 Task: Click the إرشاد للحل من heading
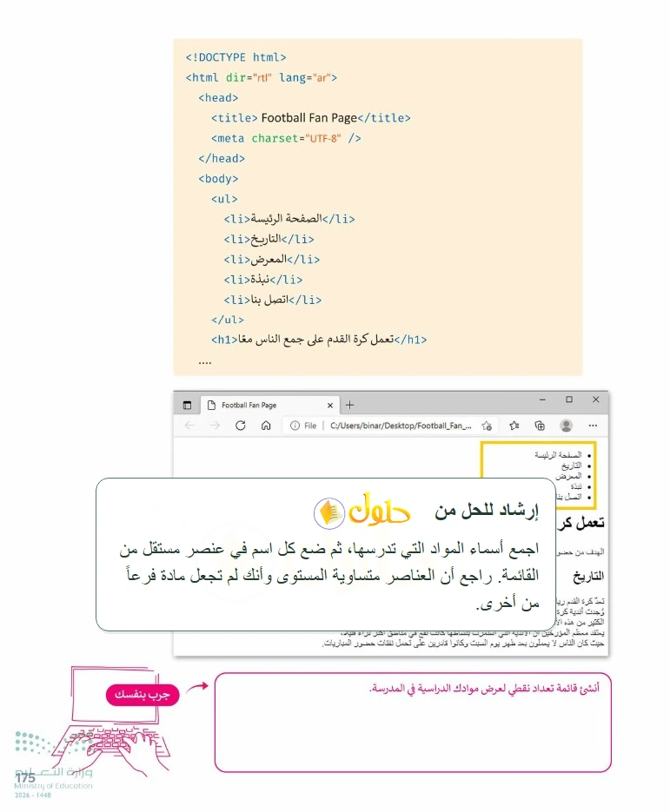[487, 511]
